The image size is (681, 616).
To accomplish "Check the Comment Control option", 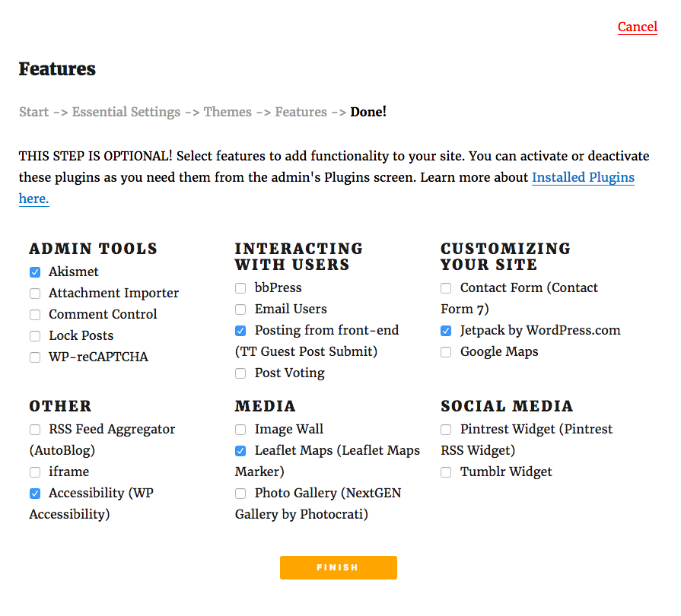I will [x=35, y=315].
